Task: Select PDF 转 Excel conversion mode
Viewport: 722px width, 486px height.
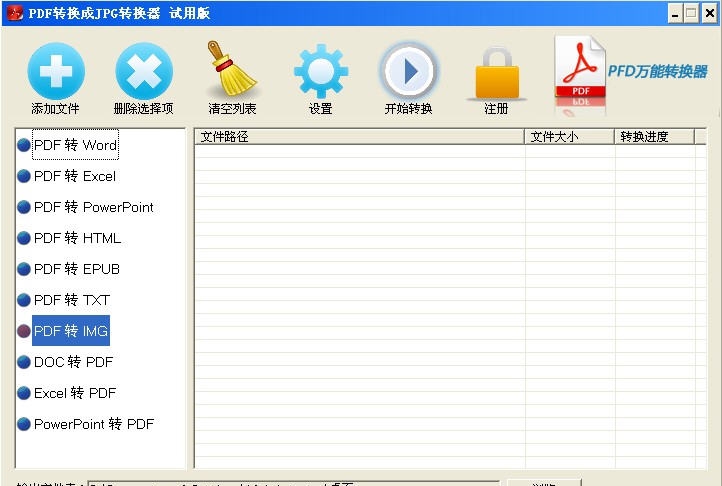Action: [75, 176]
